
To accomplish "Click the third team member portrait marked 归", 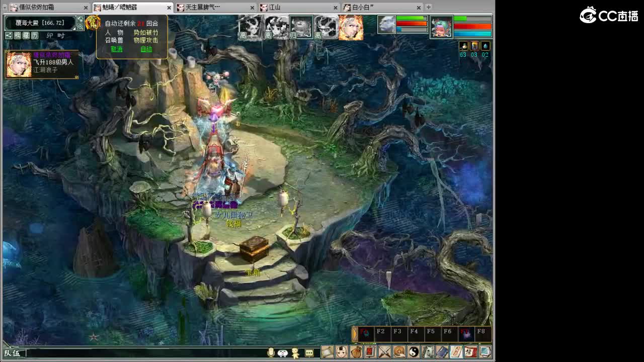I will tap(301, 27).
